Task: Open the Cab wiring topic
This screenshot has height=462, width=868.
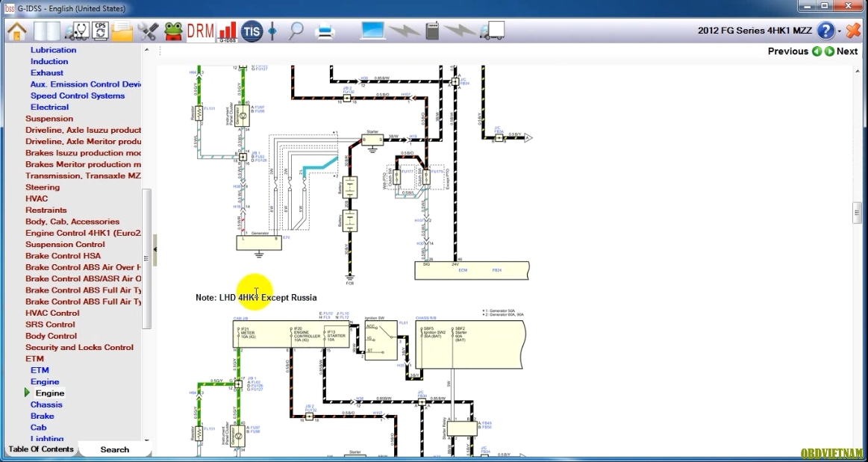Action: pyautogui.click(x=38, y=427)
